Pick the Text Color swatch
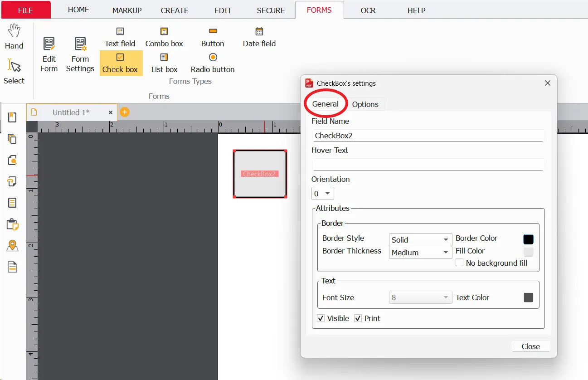588x380 pixels. pyautogui.click(x=529, y=297)
